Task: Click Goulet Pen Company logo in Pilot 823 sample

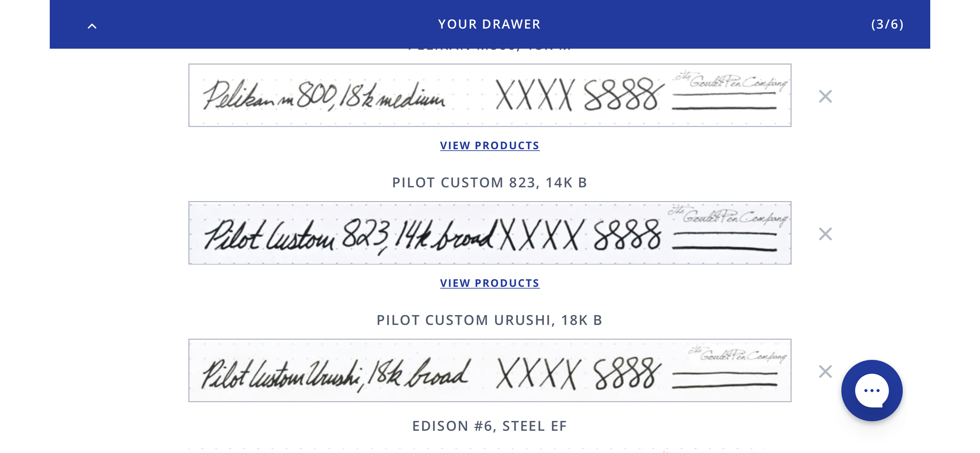Action: pos(727,216)
